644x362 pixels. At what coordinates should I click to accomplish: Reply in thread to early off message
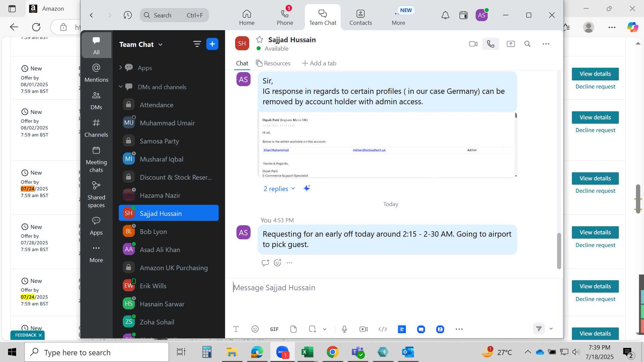click(x=265, y=263)
